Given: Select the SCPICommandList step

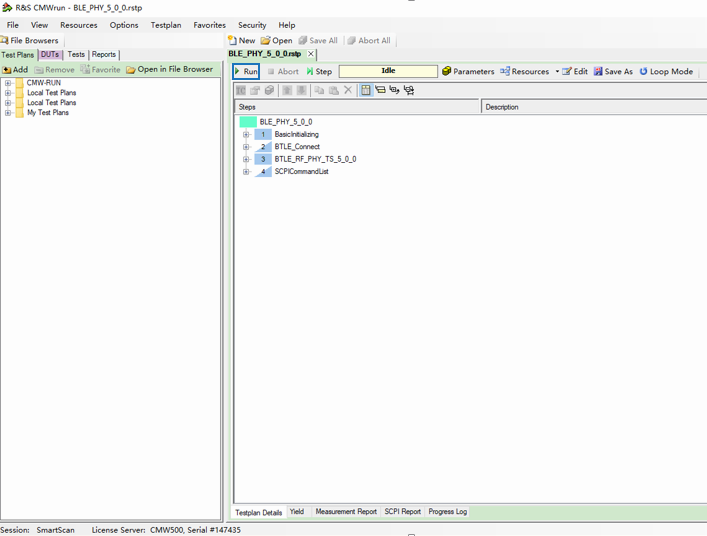Looking at the screenshot, I should pyautogui.click(x=301, y=172).
